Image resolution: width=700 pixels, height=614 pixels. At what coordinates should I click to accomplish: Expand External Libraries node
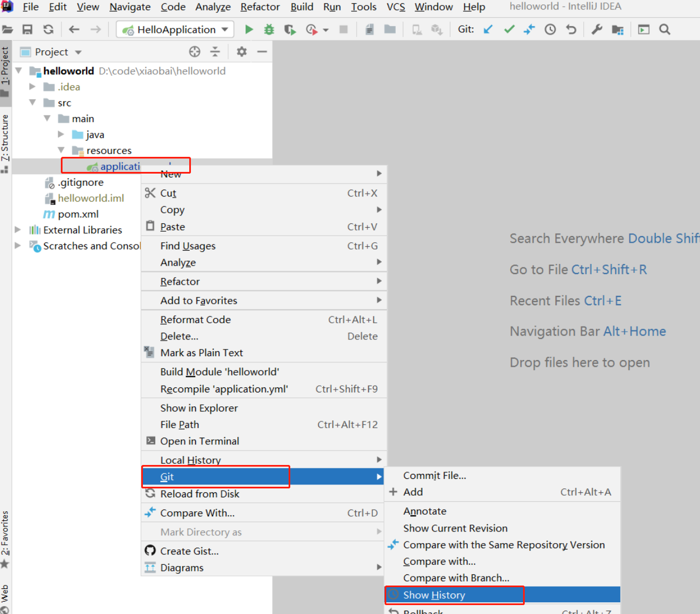tap(18, 230)
